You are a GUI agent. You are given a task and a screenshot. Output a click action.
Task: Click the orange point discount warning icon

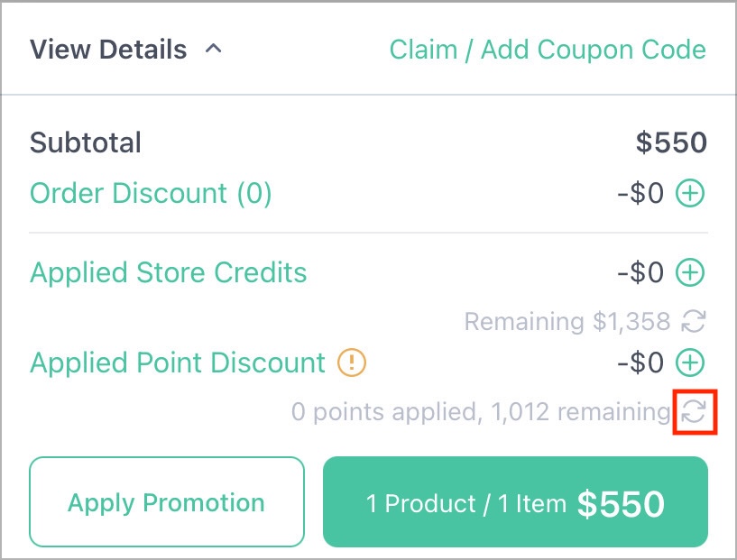pyautogui.click(x=352, y=363)
